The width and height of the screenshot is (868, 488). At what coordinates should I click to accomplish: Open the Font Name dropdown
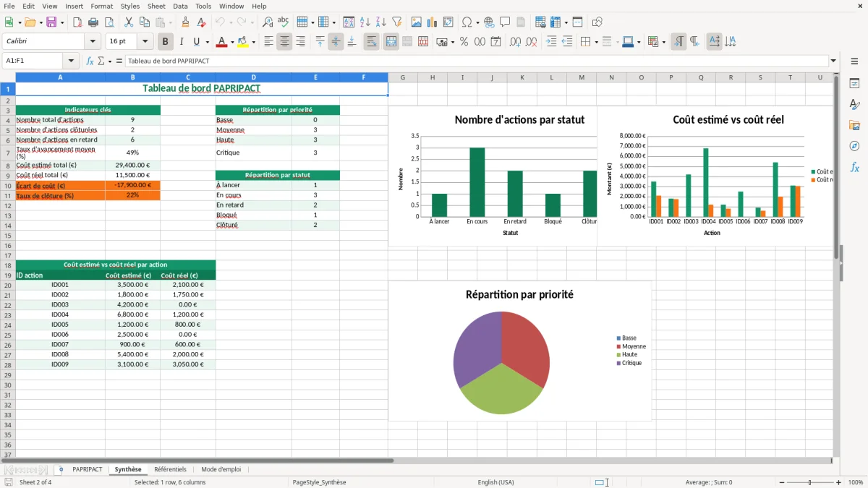(93, 42)
